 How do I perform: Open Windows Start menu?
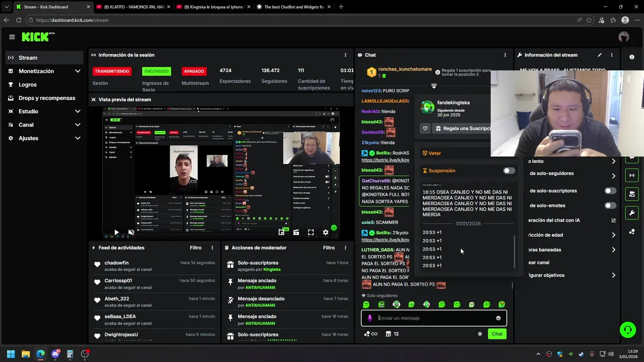[11, 354]
